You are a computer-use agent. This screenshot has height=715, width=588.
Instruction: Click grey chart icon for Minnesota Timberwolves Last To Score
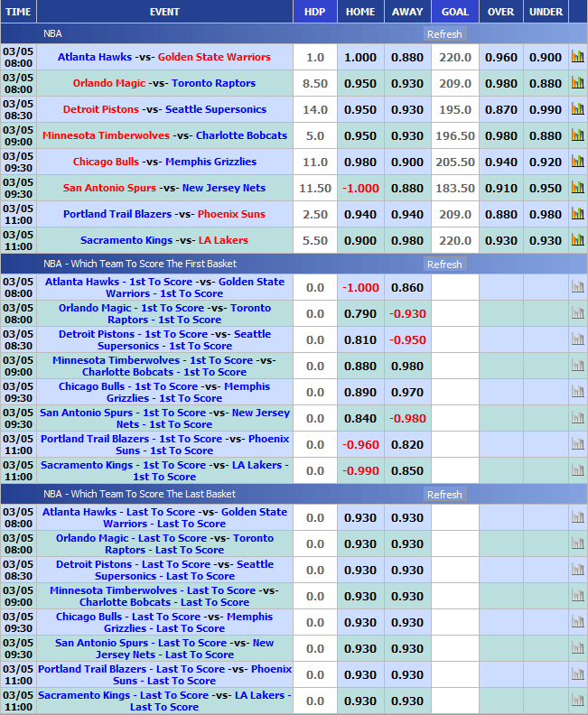577,596
